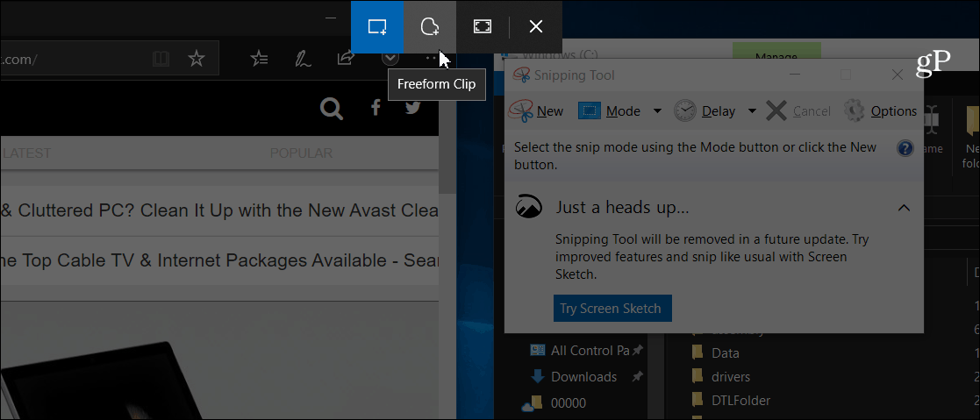Open the site's Facebook icon
The height and width of the screenshot is (420, 980).
click(376, 108)
